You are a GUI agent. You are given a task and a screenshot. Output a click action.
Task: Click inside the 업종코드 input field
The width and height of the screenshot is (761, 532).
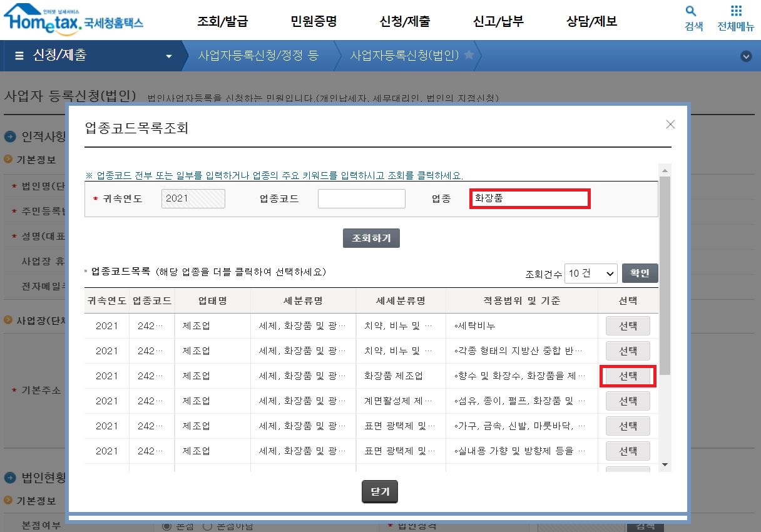coord(361,198)
